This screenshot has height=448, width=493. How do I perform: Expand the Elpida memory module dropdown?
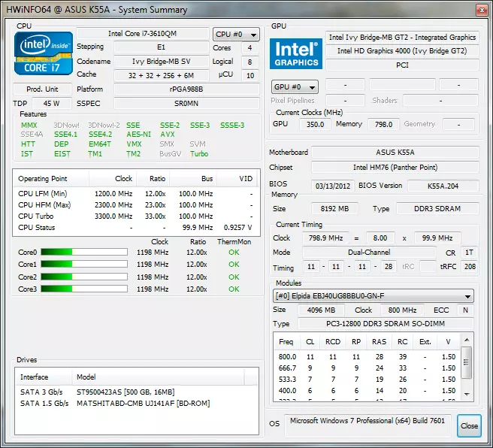(x=374, y=296)
